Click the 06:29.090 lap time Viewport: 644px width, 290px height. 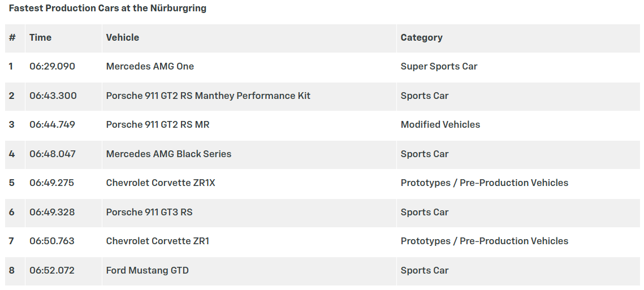click(52, 67)
